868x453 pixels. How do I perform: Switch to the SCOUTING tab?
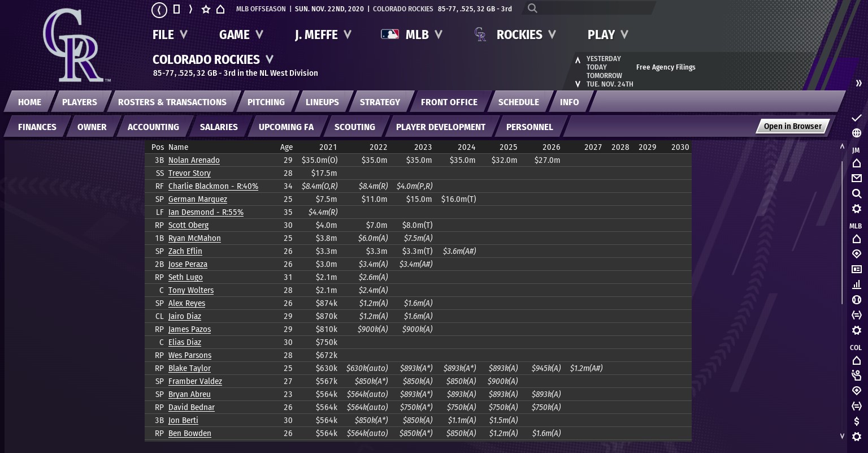[x=354, y=127]
